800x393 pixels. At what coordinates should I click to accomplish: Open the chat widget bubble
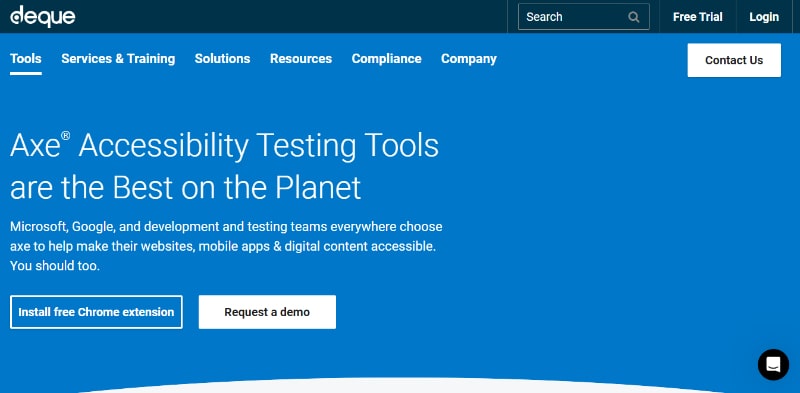(x=773, y=364)
